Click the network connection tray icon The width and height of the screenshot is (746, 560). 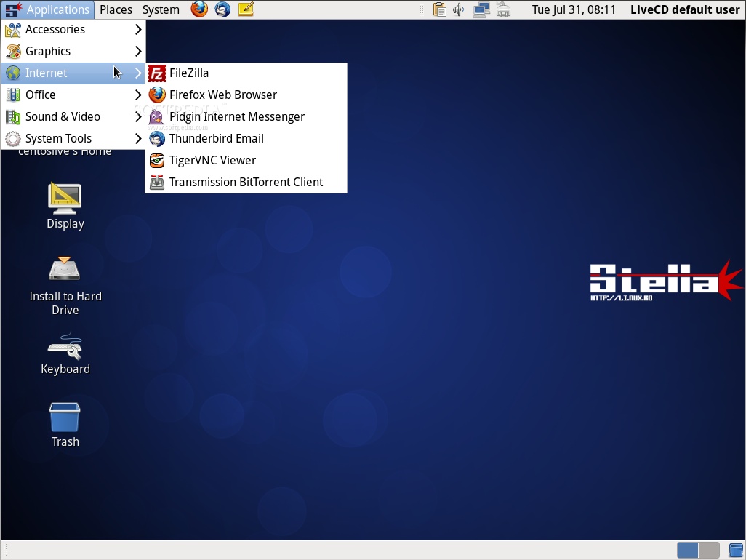[481, 9]
